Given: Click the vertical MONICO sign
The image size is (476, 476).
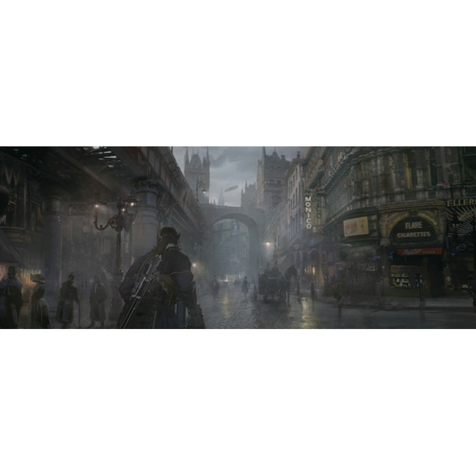Looking at the screenshot, I should pos(308,212).
